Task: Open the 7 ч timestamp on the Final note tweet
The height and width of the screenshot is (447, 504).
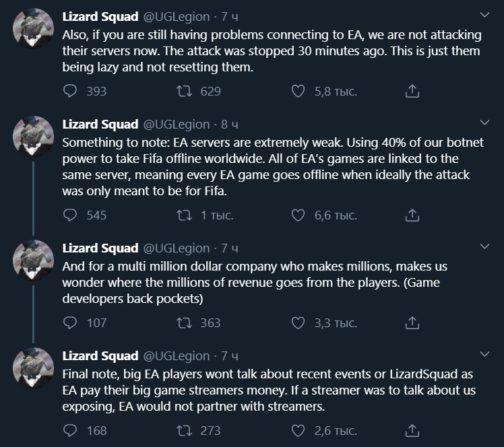Action: pos(230,356)
